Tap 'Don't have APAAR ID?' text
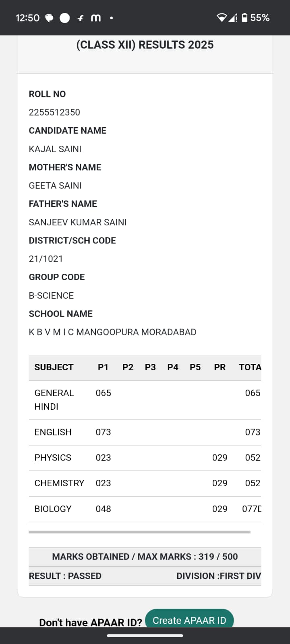 (x=91, y=622)
